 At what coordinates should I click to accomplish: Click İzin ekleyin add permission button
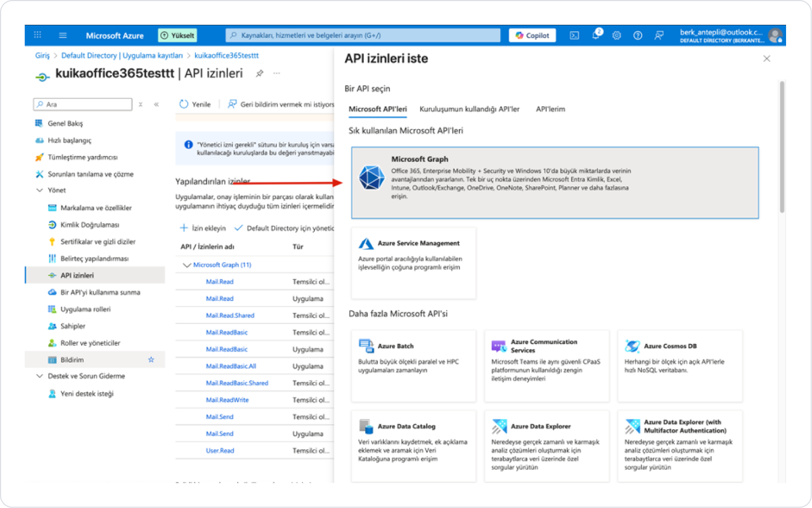pos(203,228)
